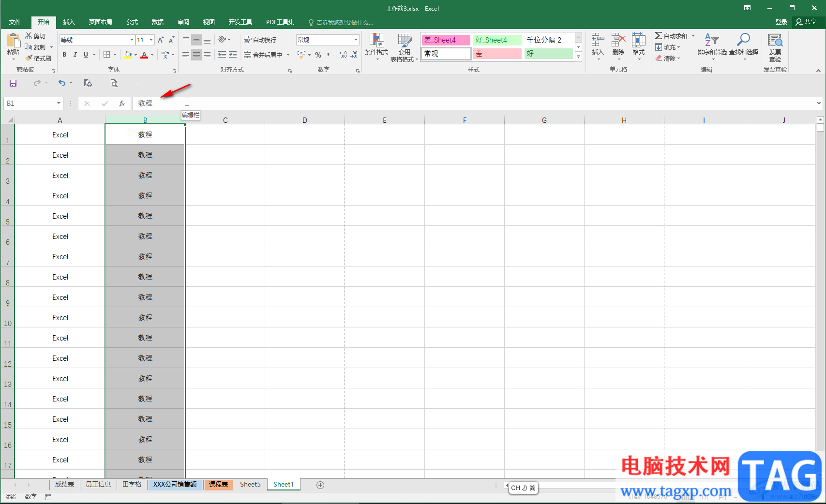
Task: Increase font size with the larger A icon
Action: point(161,40)
